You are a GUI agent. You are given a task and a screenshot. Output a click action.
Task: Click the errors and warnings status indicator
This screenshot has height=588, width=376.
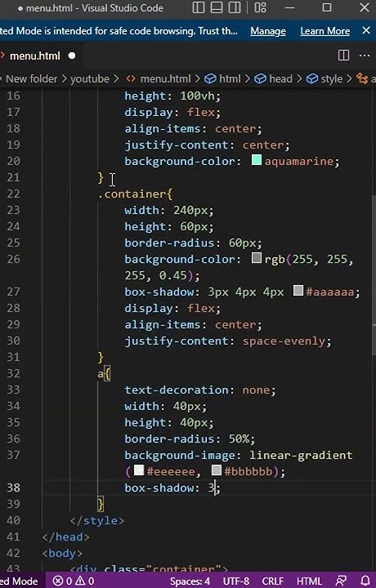[x=74, y=581]
